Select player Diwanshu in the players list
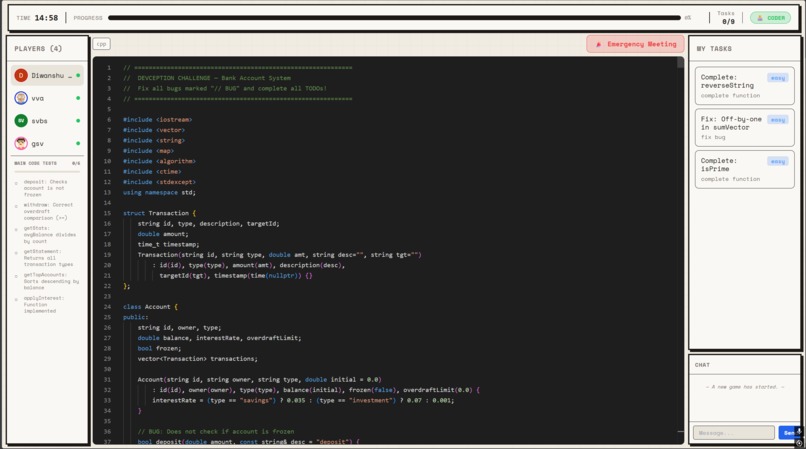This screenshot has width=806, height=449. (x=47, y=76)
